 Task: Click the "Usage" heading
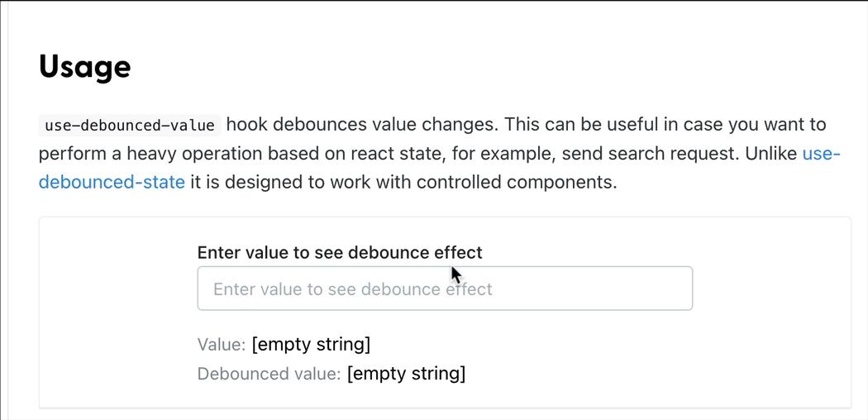click(84, 67)
